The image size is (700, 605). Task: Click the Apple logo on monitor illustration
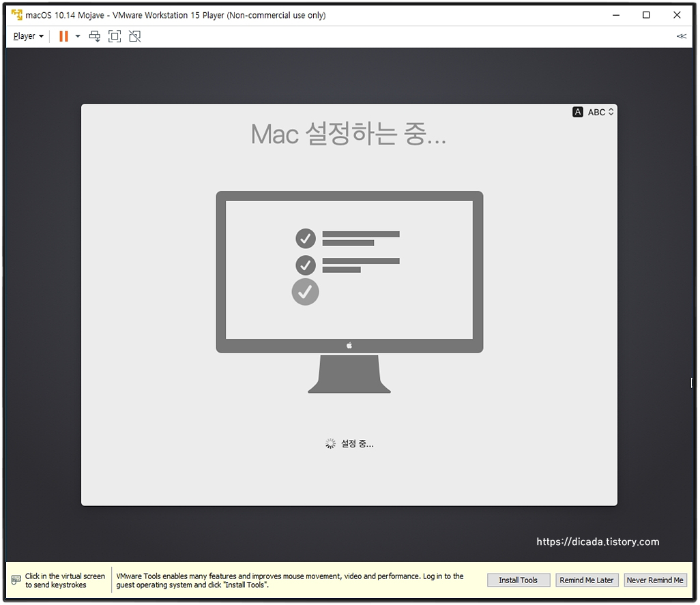349,345
